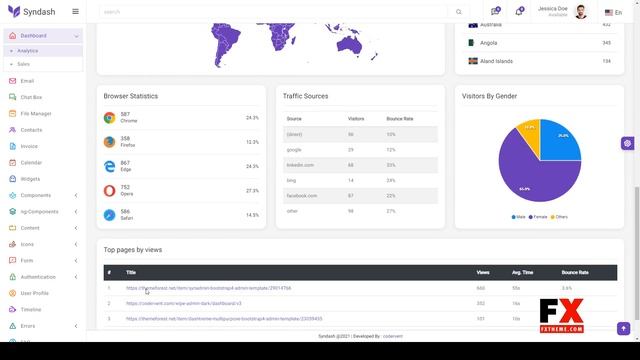Screen dimensions: 640x360
Task: Open the theme settings gear button
Action: point(627,143)
